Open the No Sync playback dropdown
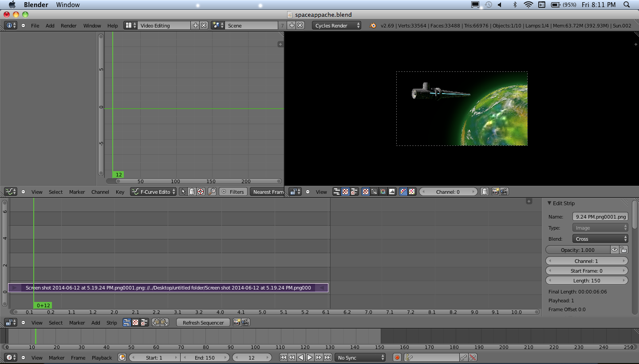The image size is (639, 364). tap(360, 358)
